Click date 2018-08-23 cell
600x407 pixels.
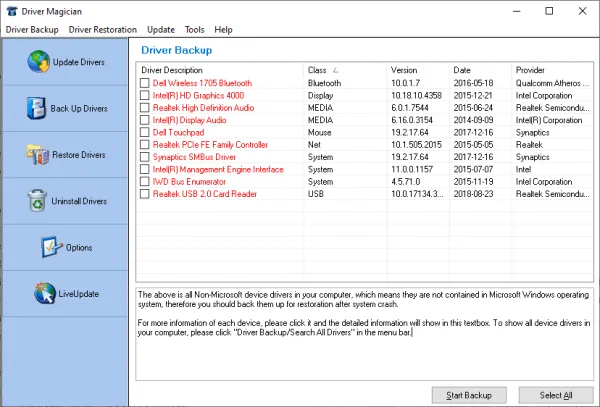(x=473, y=194)
